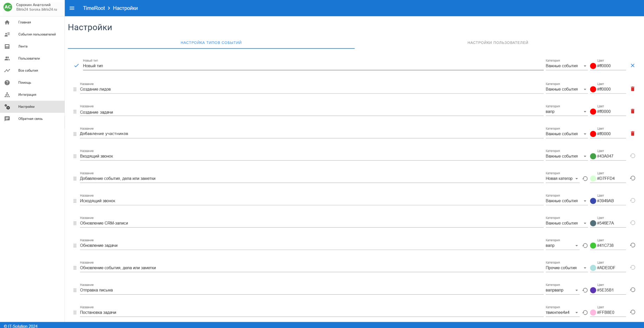Open category dropdown for Создание задачи
This screenshot has height=328, width=644.
pos(566,112)
